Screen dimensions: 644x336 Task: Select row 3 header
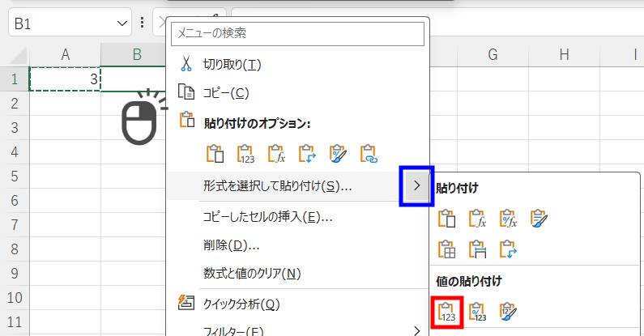[15, 128]
